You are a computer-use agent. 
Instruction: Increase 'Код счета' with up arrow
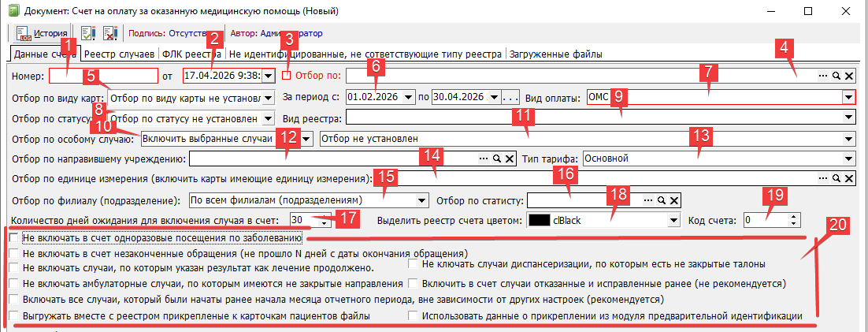point(794,217)
